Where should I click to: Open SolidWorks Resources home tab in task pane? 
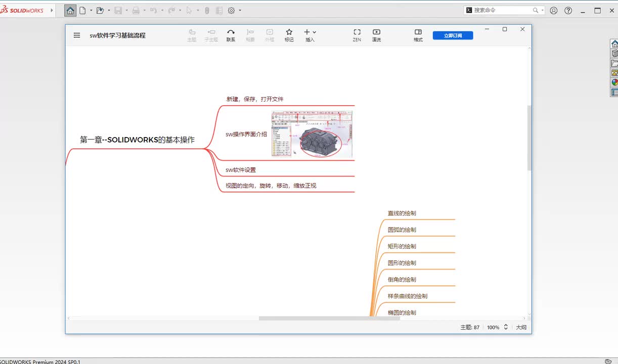tap(614, 44)
